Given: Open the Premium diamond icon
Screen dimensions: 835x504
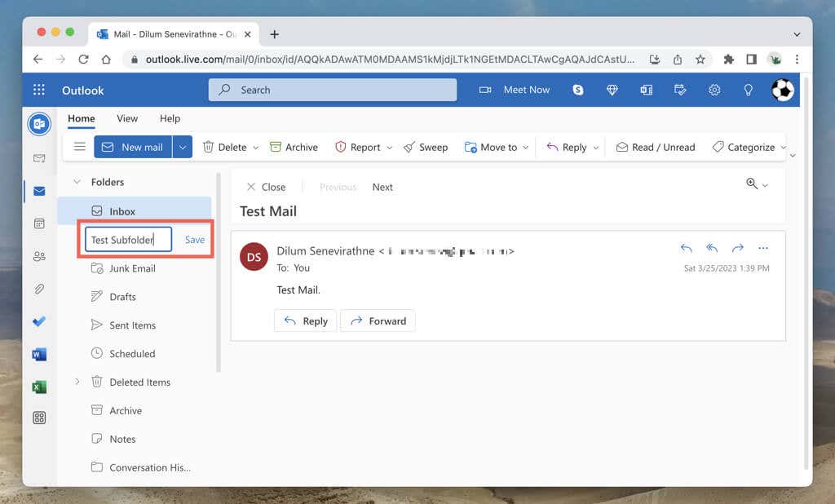Looking at the screenshot, I should point(612,90).
